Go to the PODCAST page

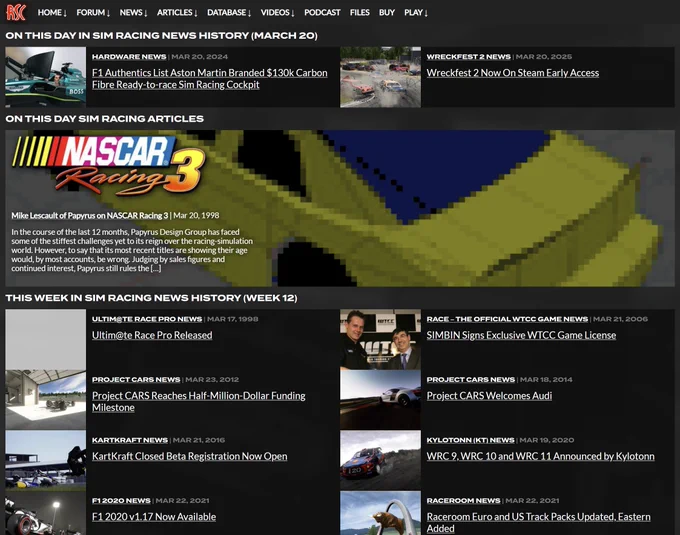[x=322, y=13]
